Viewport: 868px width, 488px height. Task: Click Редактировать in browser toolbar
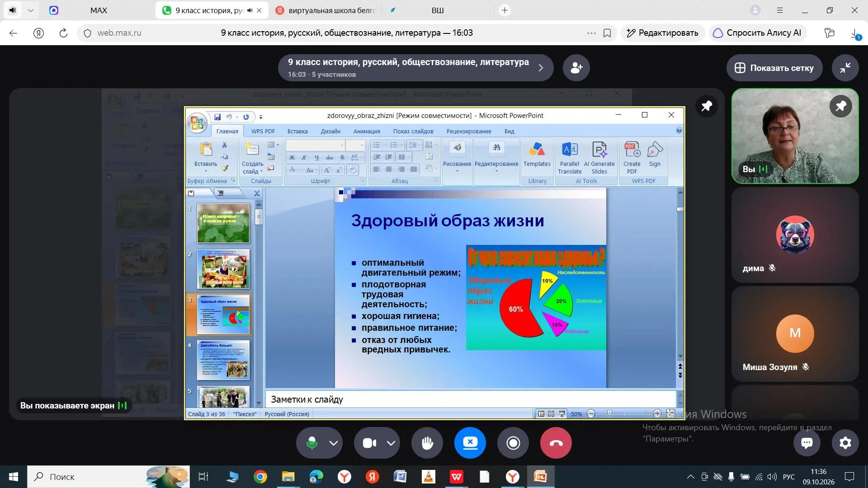pyautogui.click(x=662, y=33)
